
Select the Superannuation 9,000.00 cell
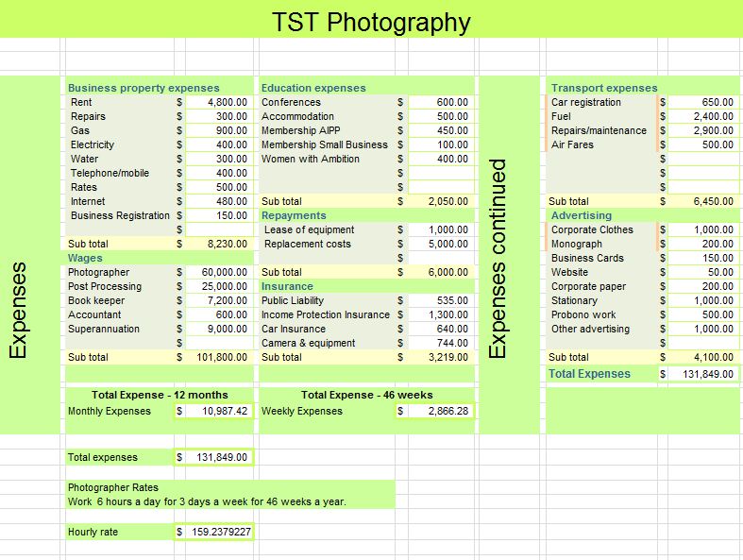219,329
